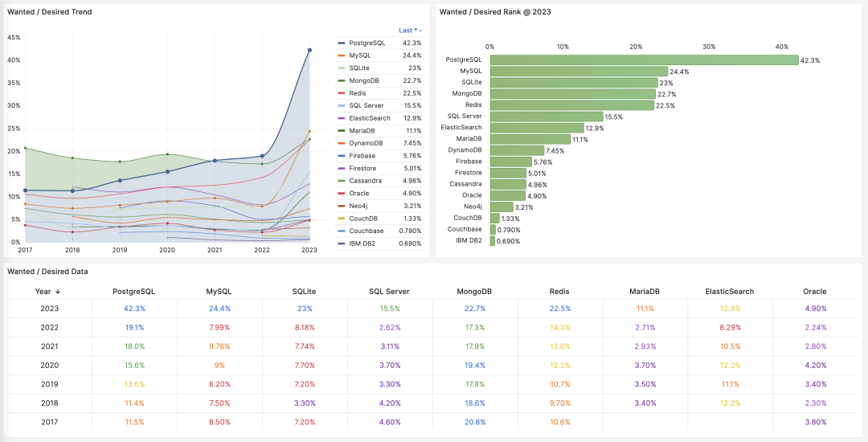Click the PostgreSQL bar in rank chart
Screen dimensions: 868x442
click(643, 60)
